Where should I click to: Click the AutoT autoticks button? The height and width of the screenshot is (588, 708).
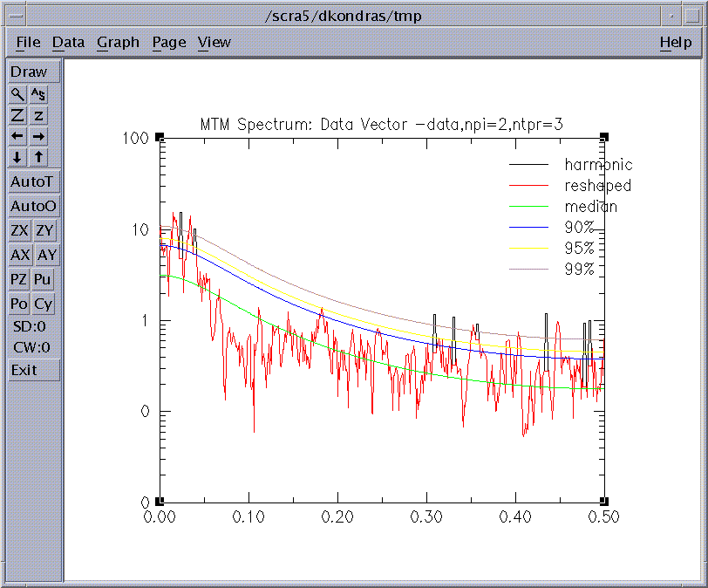(x=34, y=182)
